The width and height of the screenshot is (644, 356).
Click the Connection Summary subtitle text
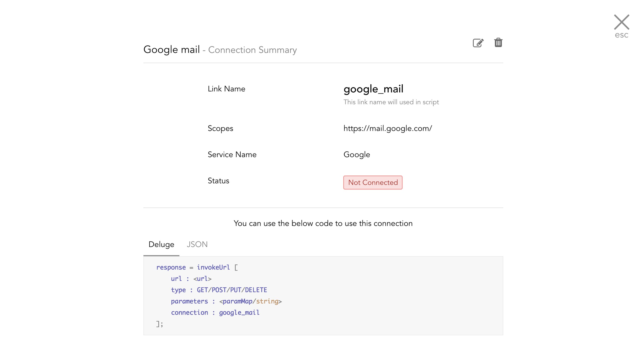[252, 50]
